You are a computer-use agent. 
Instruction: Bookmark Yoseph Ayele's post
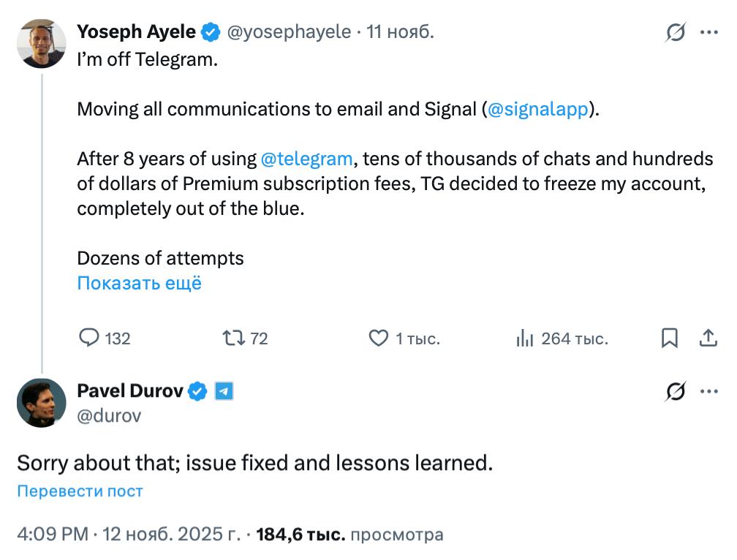670,338
